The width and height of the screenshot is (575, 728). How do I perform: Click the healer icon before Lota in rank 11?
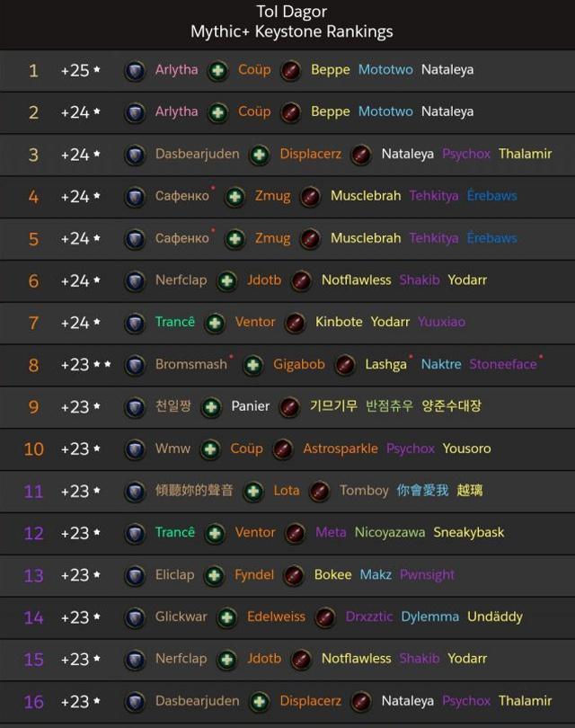click(253, 492)
